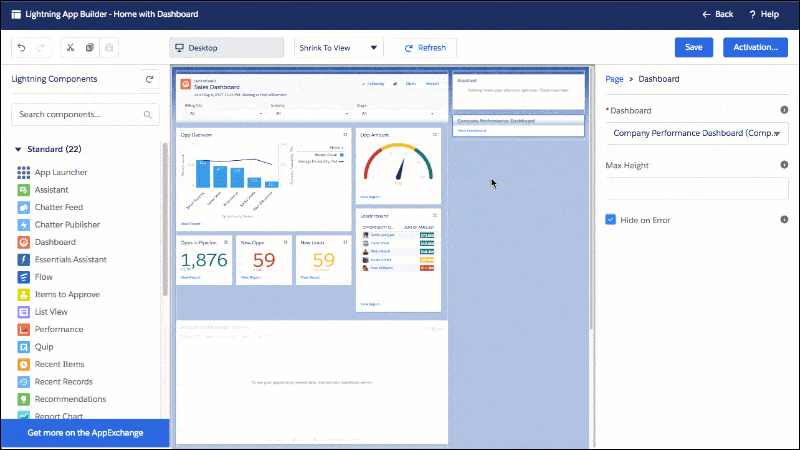800x450 pixels.
Task: Select the Flow component icon
Action: (x=23, y=277)
